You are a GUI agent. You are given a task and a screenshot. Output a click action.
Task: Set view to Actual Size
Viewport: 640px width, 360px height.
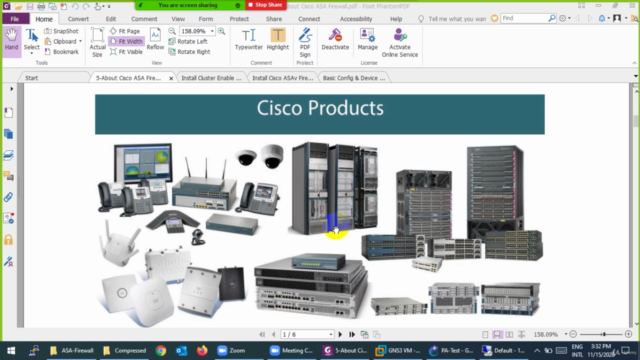98,42
